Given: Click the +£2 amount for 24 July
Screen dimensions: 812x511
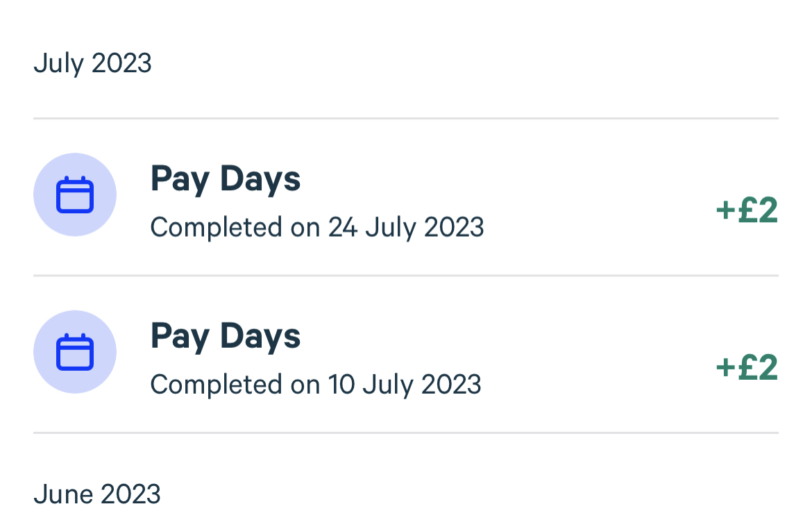Looking at the screenshot, I should pyautogui.click(x=747, y=210).
